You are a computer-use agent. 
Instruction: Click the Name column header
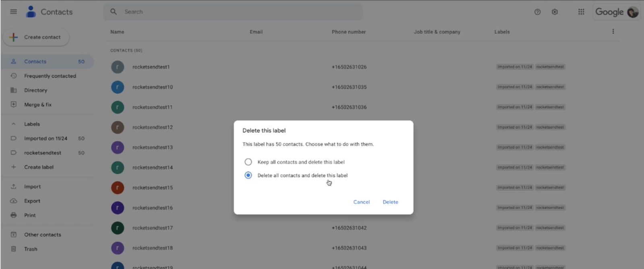117,32
